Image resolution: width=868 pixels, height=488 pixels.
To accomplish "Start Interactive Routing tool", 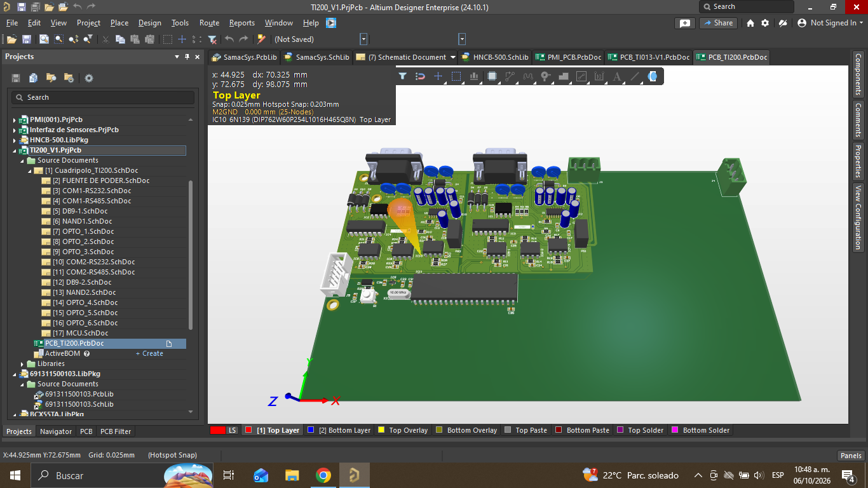I will tap(510, 76).
